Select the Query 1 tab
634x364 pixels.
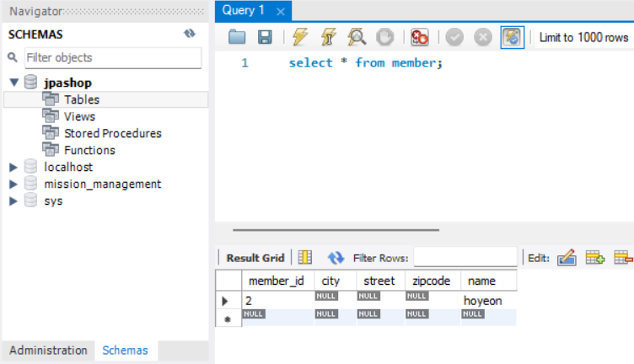244,11
